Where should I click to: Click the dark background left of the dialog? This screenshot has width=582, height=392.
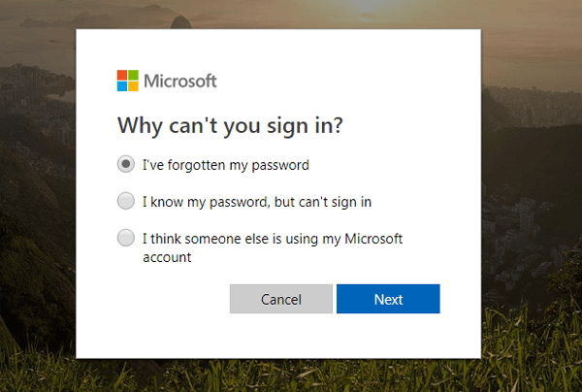[x=37, y=194]
